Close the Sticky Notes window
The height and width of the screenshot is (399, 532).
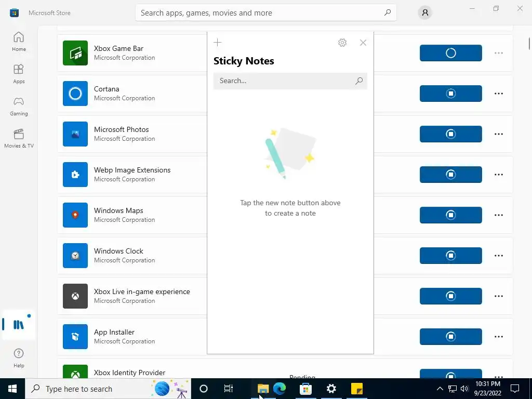click(x=363, y=43)
